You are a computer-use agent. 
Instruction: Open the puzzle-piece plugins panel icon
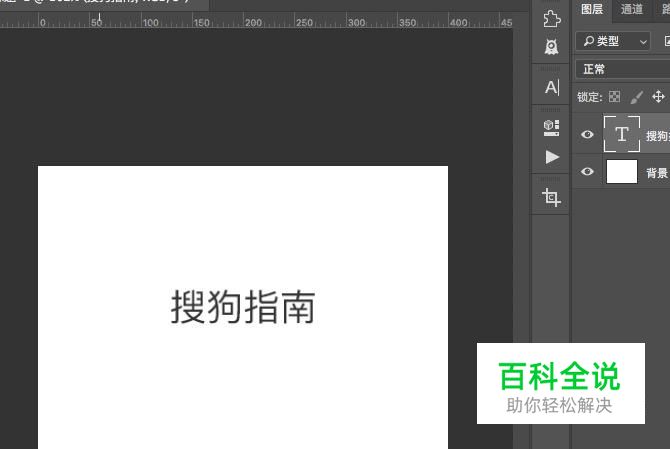click(552, 19)
